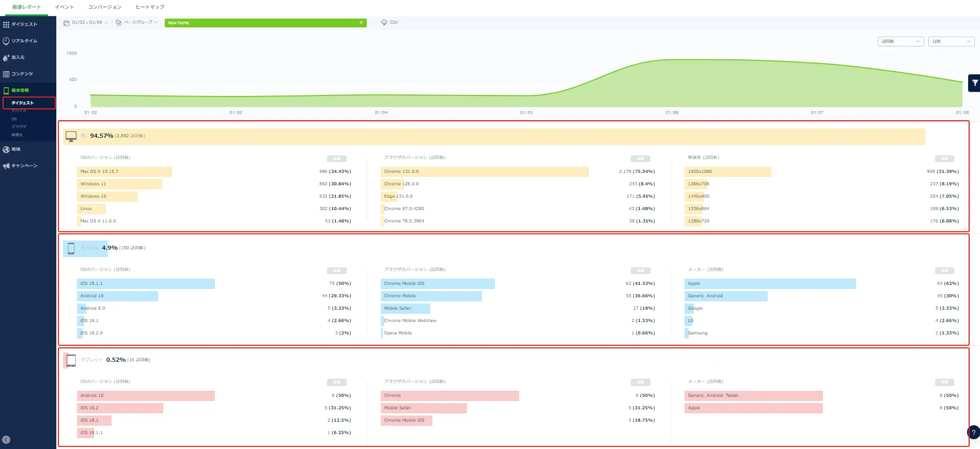
Task: Open コンテンツ section in the sidebar
Action: 22,74
